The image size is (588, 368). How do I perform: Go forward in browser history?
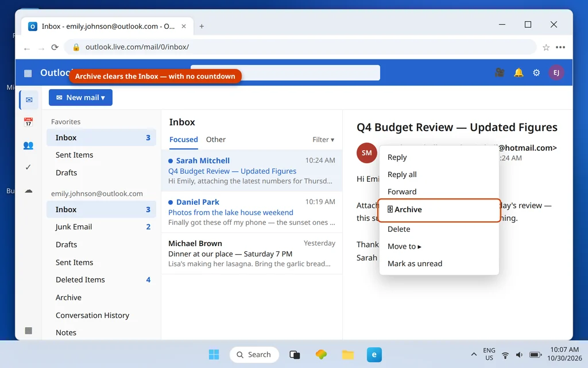click(x=41, y=49)
